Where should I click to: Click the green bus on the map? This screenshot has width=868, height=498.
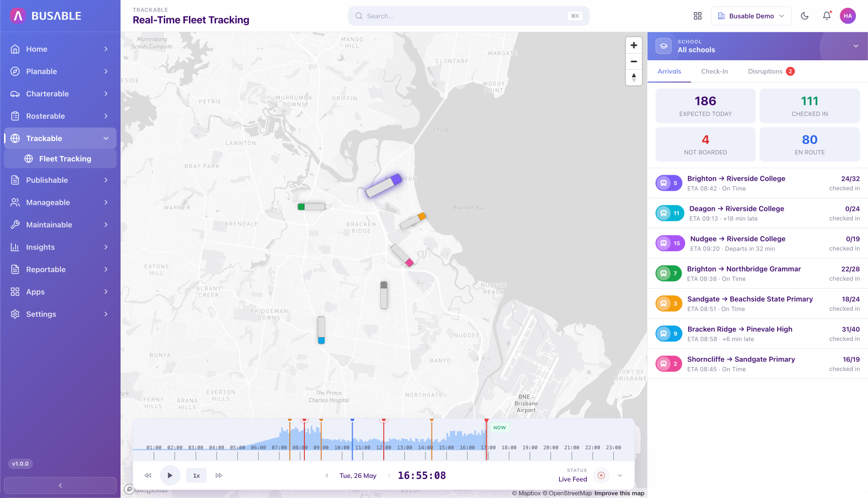coord(311,207)
